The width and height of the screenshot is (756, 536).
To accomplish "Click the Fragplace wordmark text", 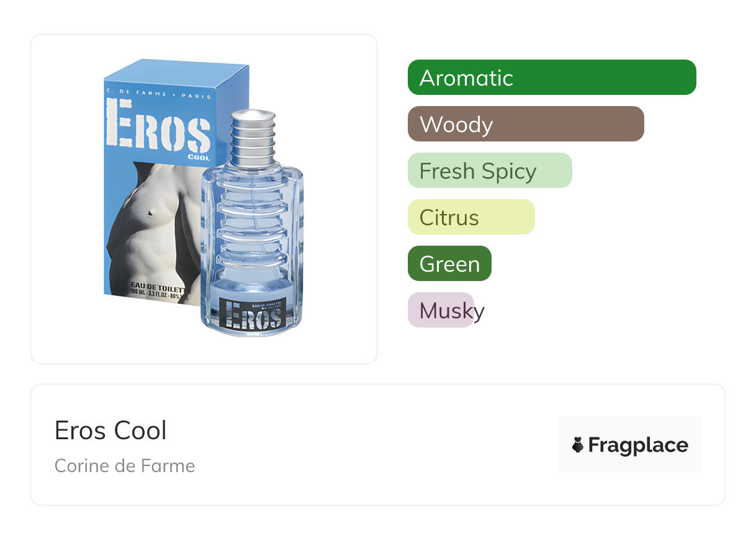I will point(638,445).
